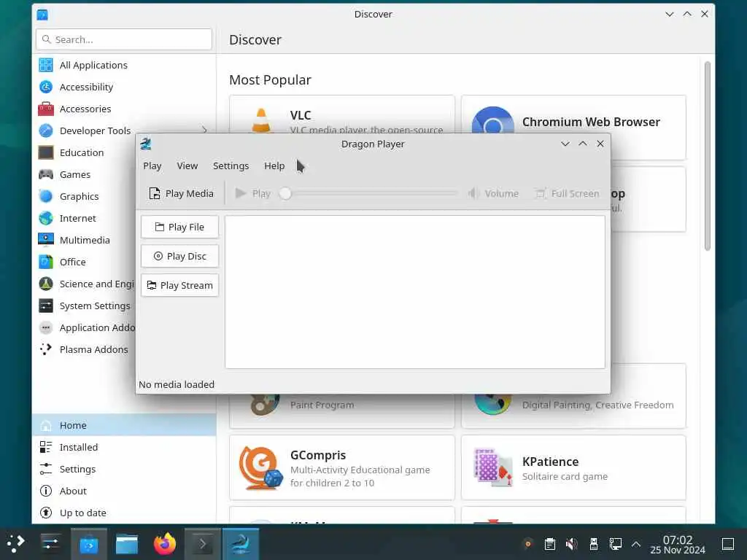Open the KPatience app card

[573, 467]
